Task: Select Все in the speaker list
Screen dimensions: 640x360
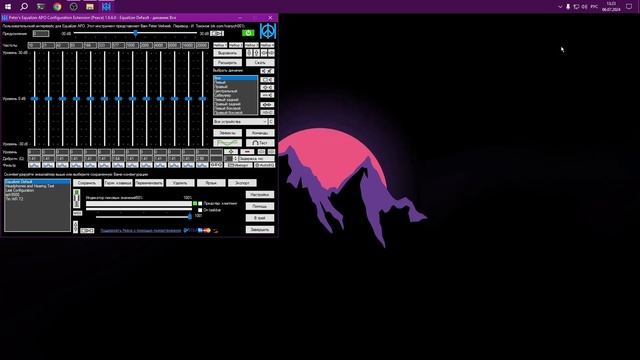Action: (x=236, y=78)
